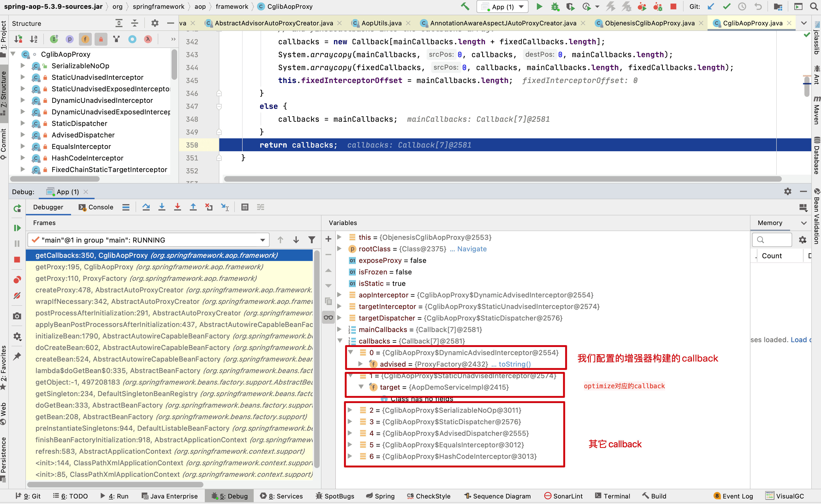Click the Resume Program icon
The height and width of the screenshot is (504, 821).
[17, 228]
